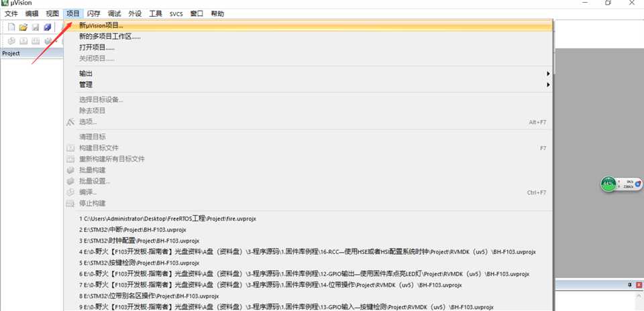Click the blue round icon on floating widget
This screenshot has height=311, width=644.
(637, 184)
